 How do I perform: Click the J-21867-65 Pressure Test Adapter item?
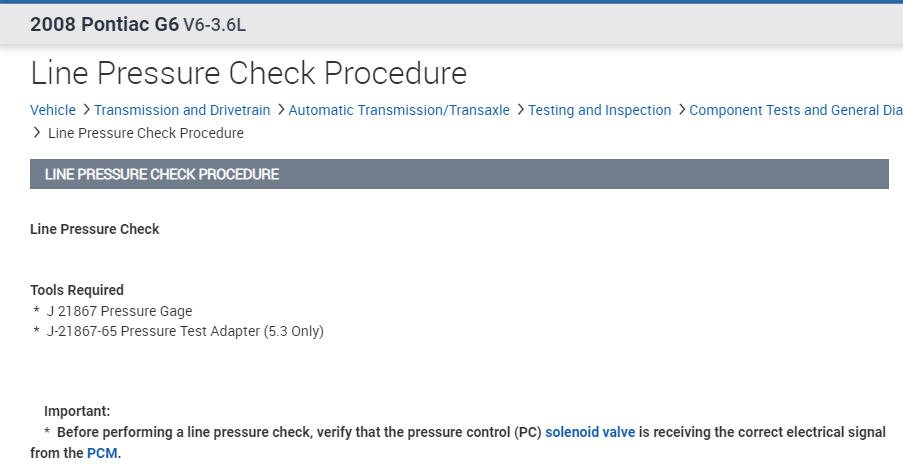coord(185,331)
